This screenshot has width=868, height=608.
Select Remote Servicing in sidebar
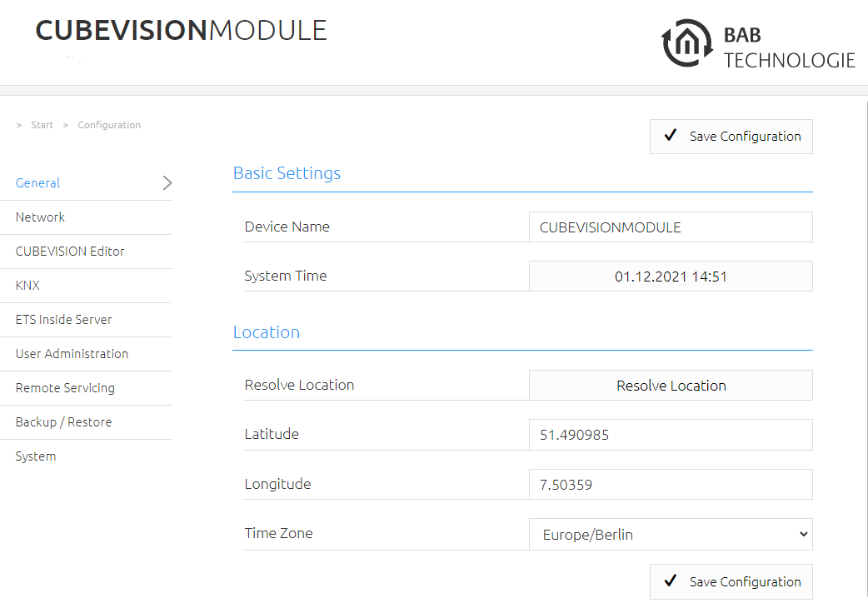(65, 388)
